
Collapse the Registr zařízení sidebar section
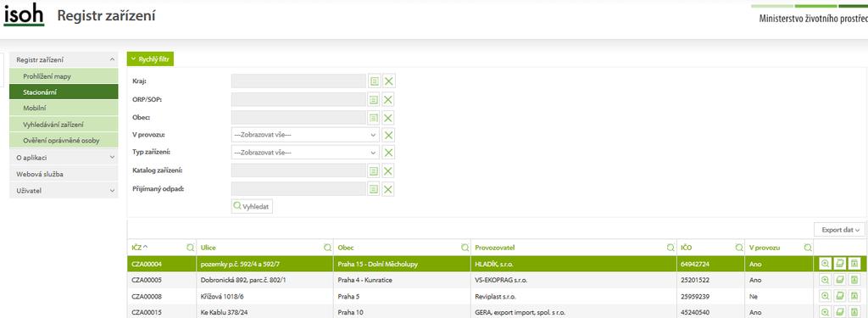pyautogui.click(x=64, y=59)
